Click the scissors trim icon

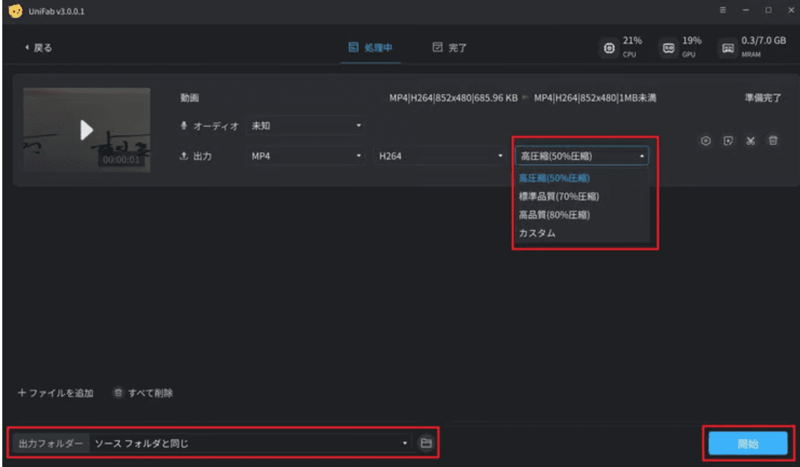coord(751,141)
